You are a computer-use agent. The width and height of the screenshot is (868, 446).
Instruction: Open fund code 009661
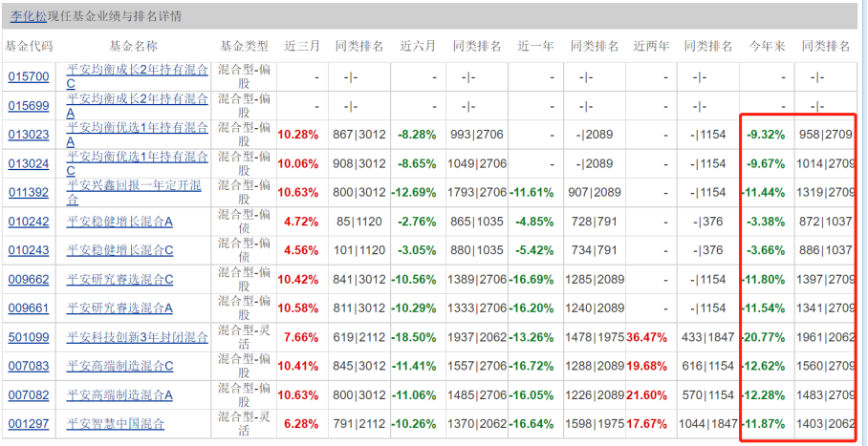point(29,308)
